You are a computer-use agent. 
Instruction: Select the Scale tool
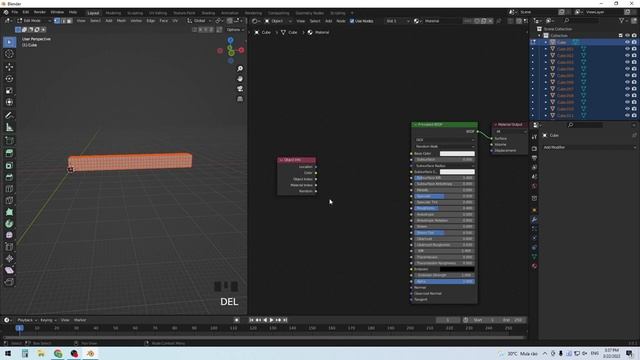[x=9, y=90]
